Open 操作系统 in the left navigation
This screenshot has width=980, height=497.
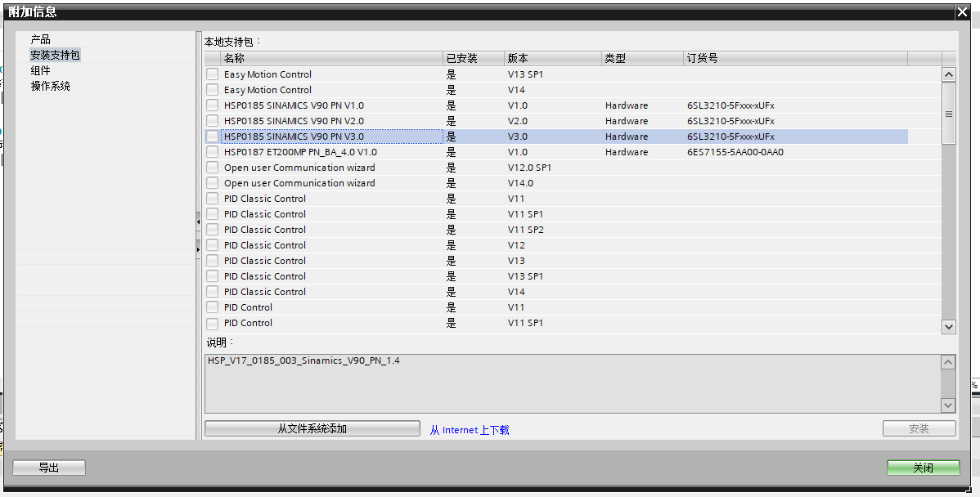click(51, 86)
